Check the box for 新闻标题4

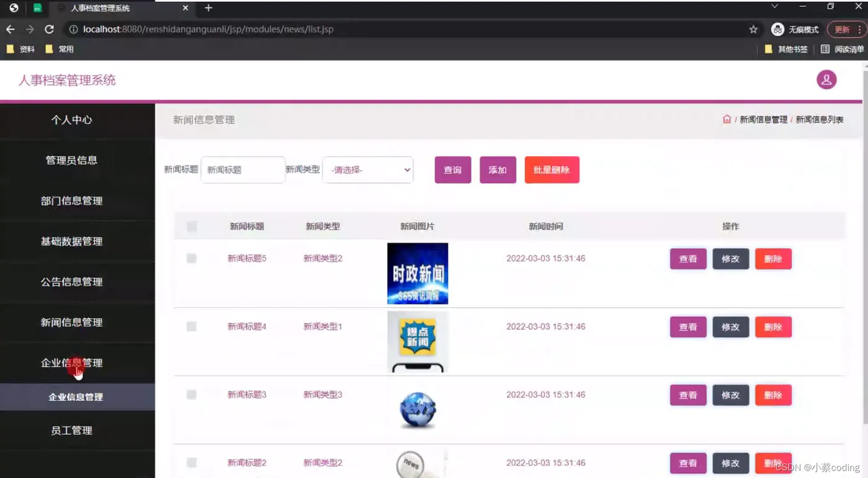(x=192, y=327)
